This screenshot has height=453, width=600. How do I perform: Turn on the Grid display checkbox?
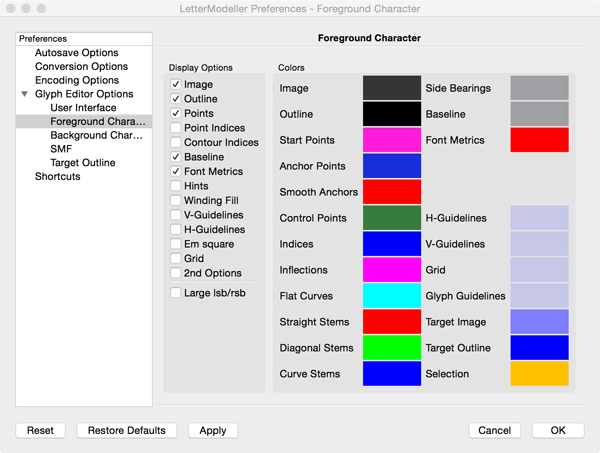(x=176, y=259)
